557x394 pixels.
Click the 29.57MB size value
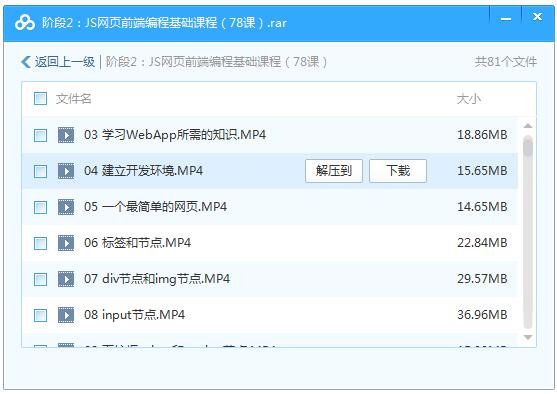(482, 279)
